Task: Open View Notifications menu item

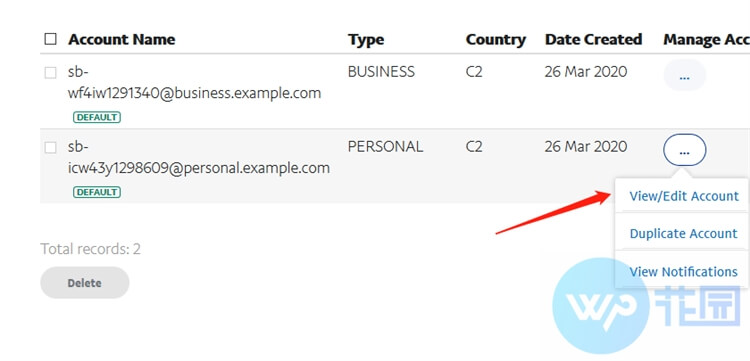Action: (x=684, y=272)
